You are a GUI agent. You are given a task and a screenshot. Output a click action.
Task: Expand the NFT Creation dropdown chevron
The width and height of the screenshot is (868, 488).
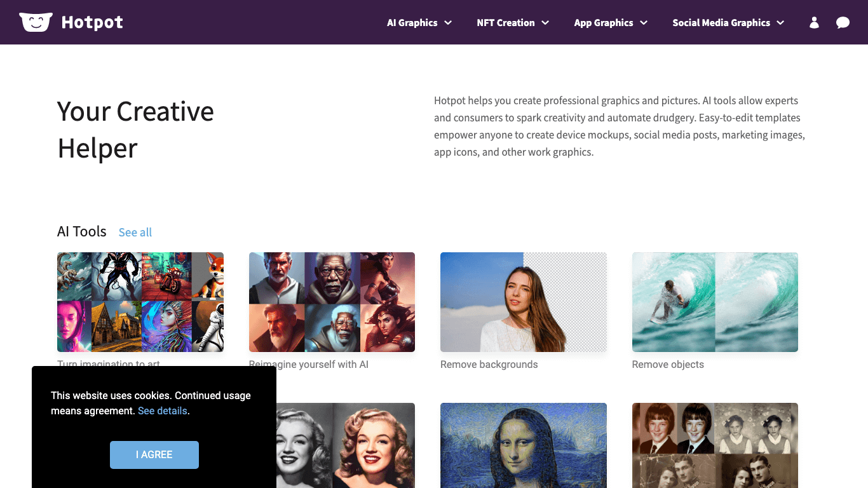coord(545,23)
